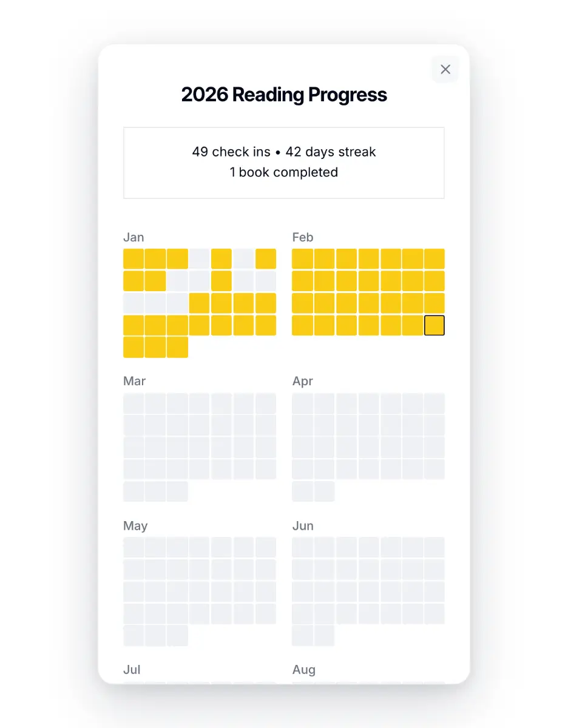Click the May month label
The width and height of the screenshot is (568, 728).
click(x=135, y=525)
